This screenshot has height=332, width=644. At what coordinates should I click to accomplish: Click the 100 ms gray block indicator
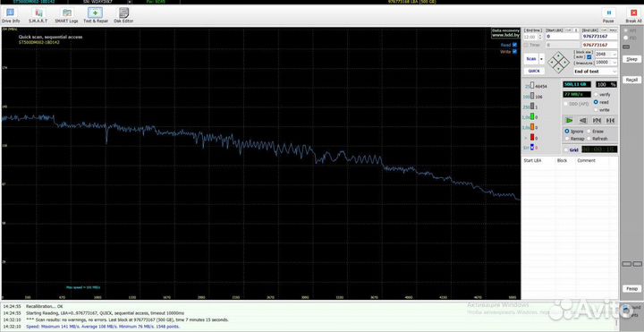click(532, 96)
